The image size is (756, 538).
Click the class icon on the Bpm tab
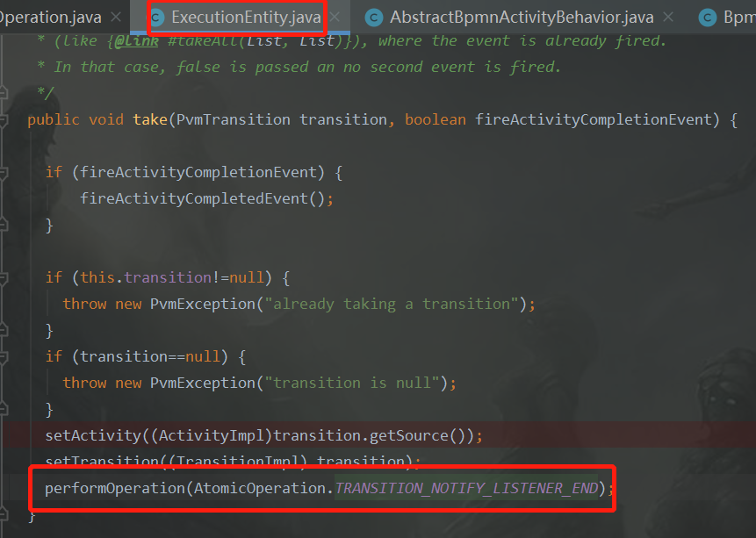click(708, 18)
